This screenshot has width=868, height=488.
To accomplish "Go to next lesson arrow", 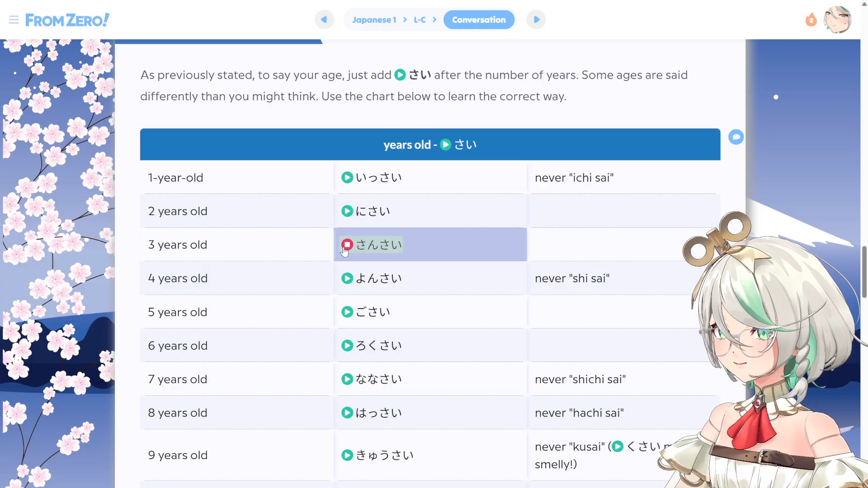I will coord(536,20).
